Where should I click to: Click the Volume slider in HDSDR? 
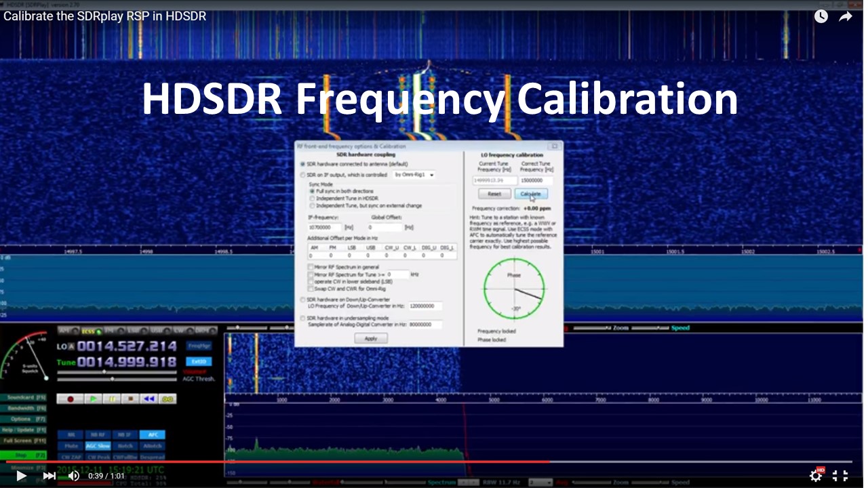(x=119, y=371)
